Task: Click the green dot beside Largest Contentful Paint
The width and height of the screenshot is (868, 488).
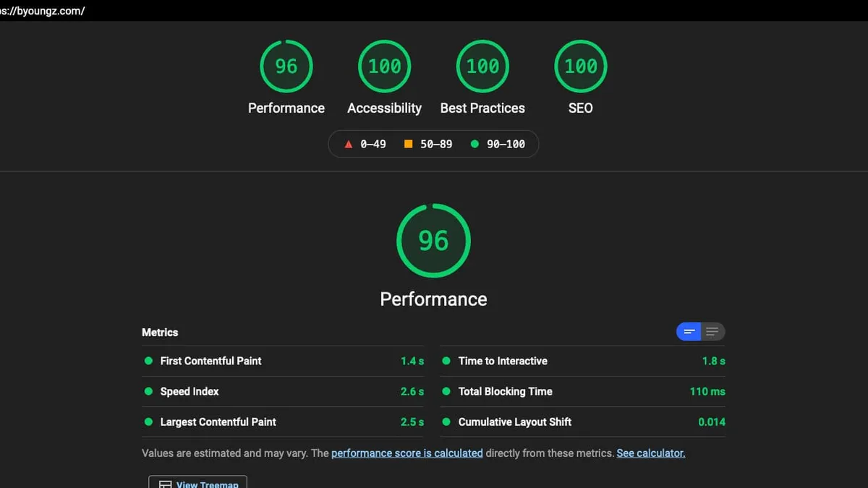Action: [x=148, y=421]
